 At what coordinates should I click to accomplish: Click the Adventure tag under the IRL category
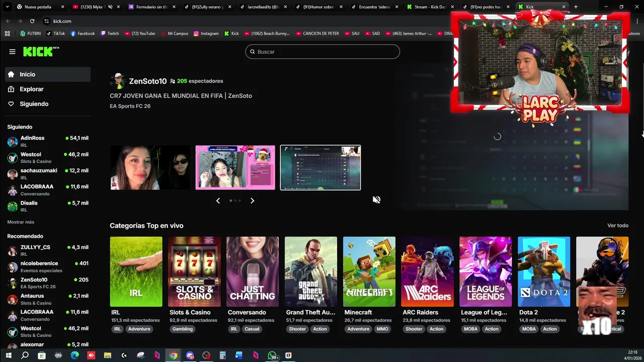pyautogui.click(x=139, y=329)
